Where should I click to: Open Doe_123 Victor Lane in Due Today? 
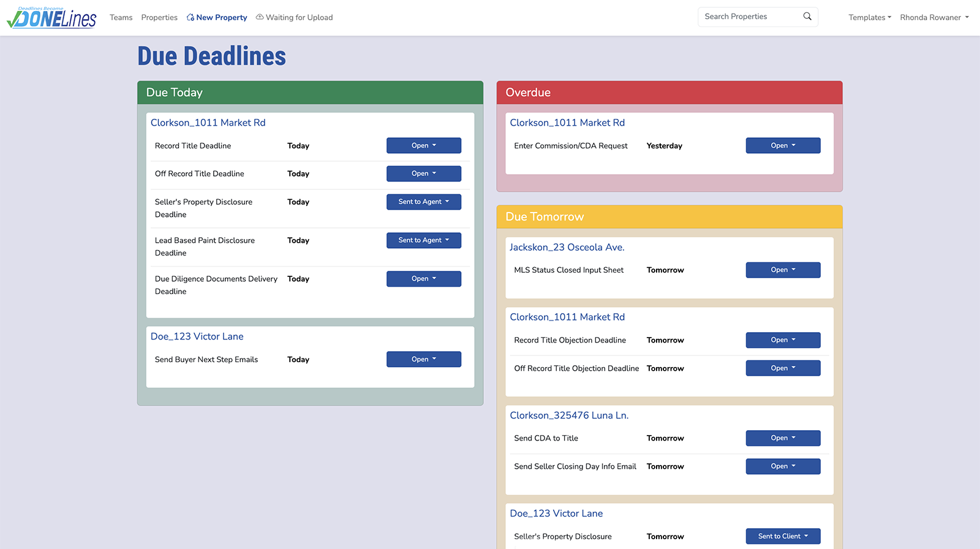[x=197, y=336]
